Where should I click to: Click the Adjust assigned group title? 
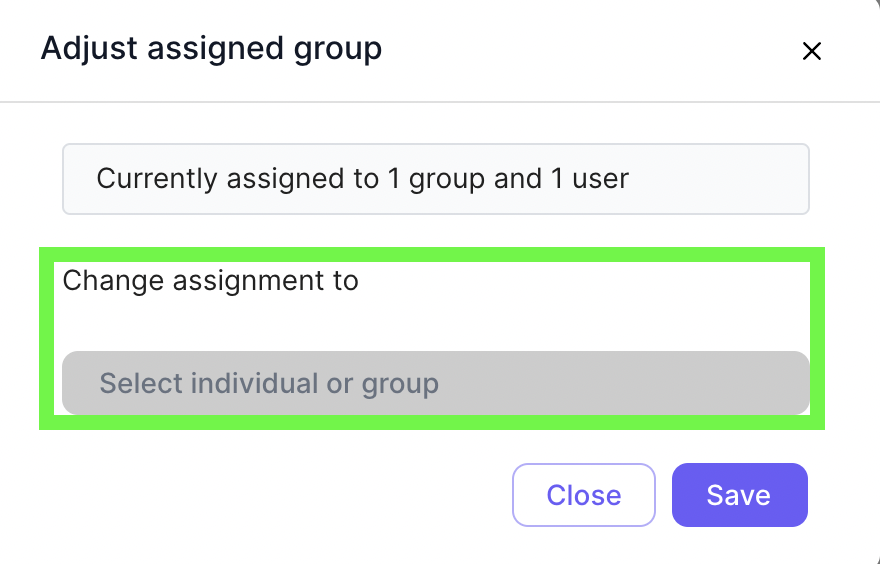click(211, 48)
